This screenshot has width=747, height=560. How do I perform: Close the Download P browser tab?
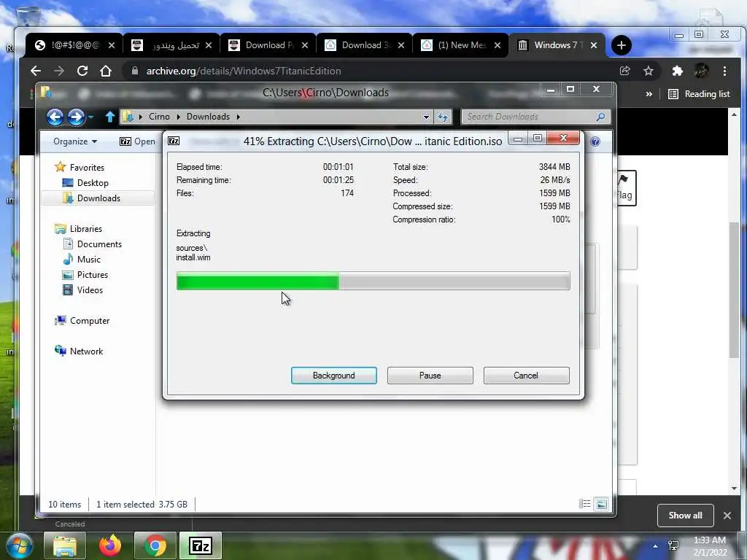pos(305,45)
